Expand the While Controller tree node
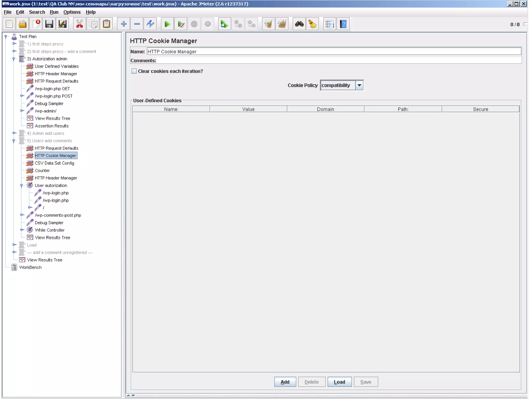 coord(22,230)
